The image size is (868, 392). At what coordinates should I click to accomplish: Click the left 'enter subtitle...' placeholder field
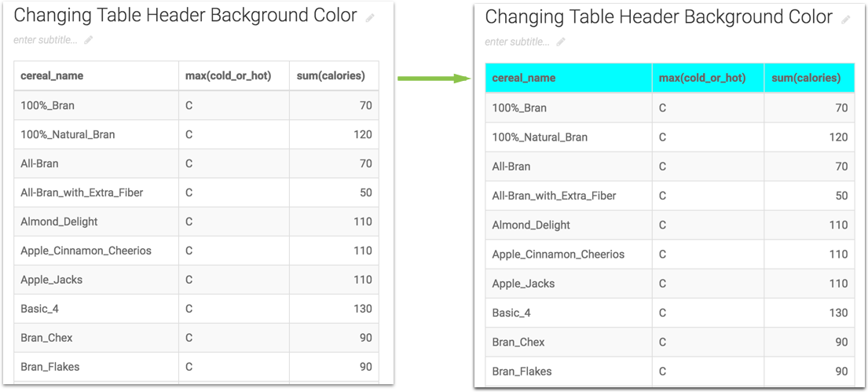pos(46,40)
